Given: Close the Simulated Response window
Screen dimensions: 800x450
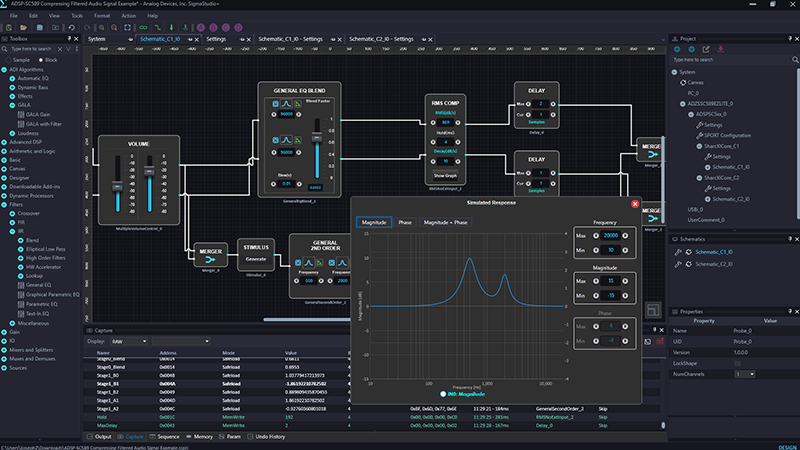Looking at the screenshot, I should (636, 204).
